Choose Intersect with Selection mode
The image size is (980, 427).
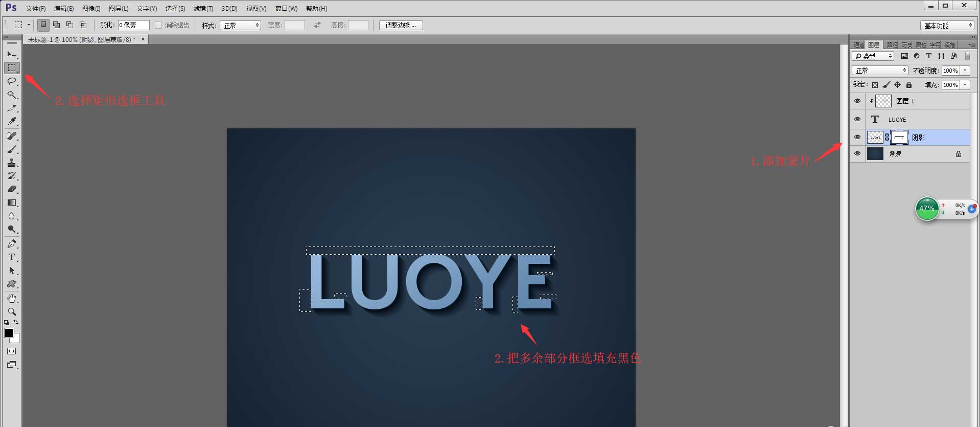[83, 25]
